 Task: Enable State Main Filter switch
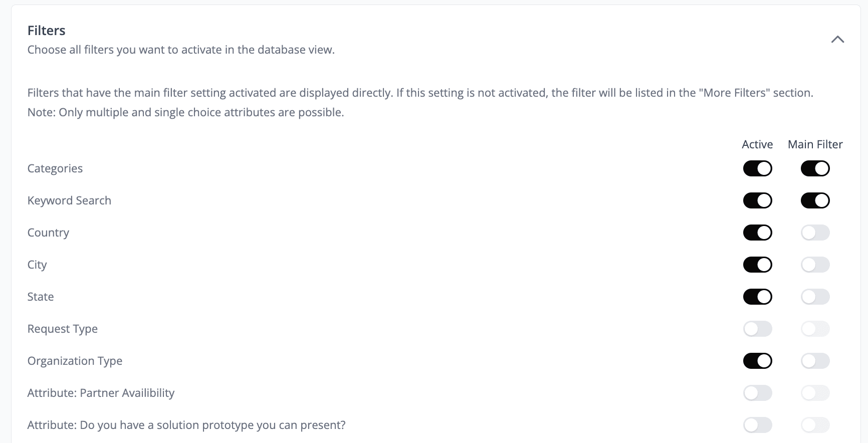[815, 297]
